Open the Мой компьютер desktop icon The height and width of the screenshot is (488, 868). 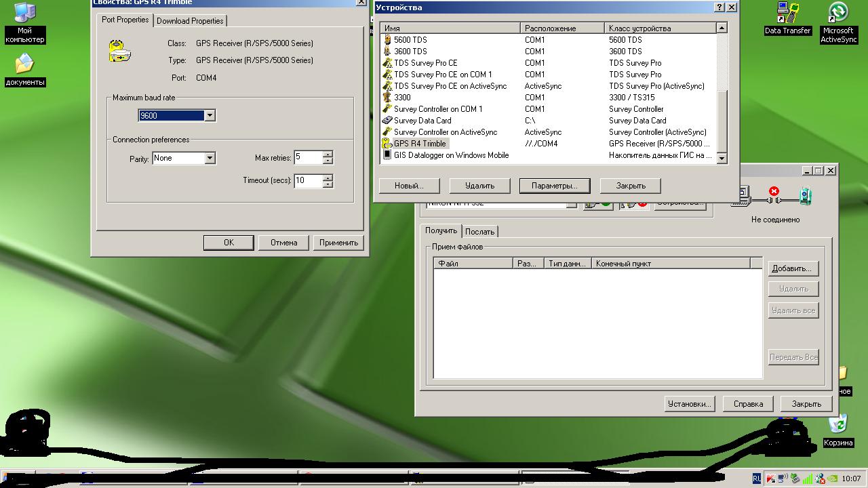(24, 22)
